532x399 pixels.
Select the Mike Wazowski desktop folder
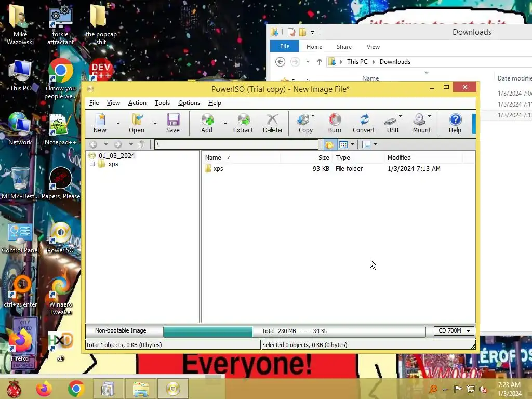tap(20, 26)
